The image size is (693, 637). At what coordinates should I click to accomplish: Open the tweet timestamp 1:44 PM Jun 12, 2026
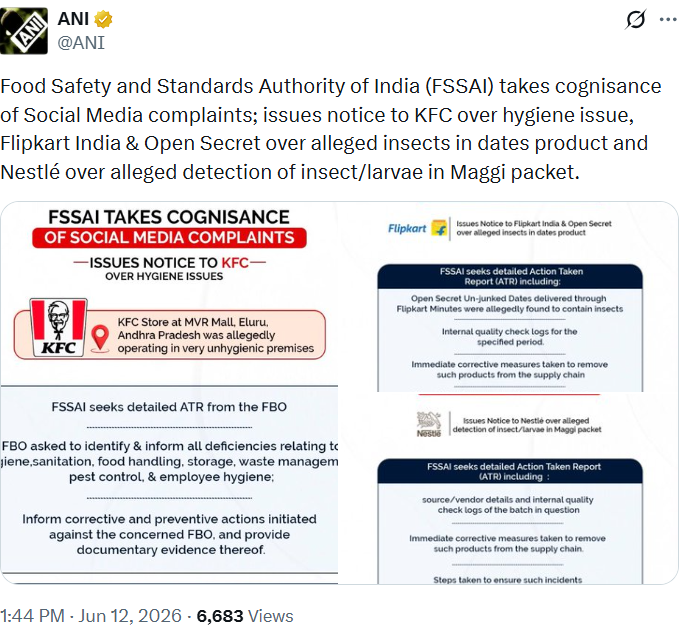point(91,616)
